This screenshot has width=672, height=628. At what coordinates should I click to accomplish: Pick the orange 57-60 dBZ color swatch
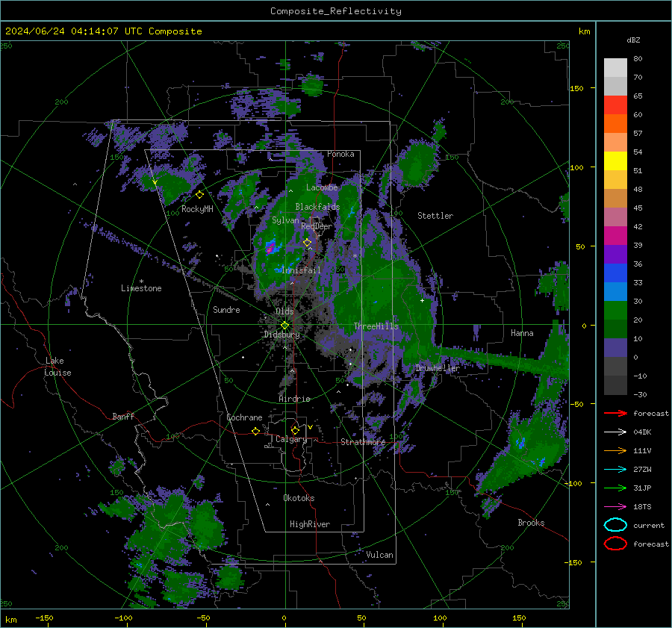tap(615, 124)
